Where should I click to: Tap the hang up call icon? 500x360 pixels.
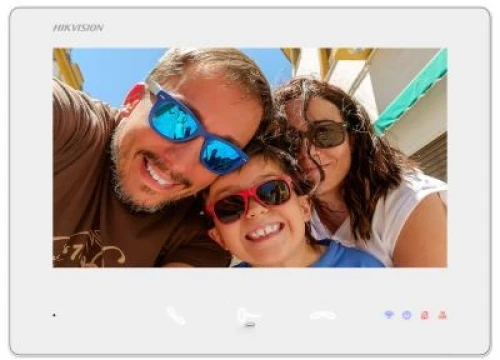click(323, 315)
